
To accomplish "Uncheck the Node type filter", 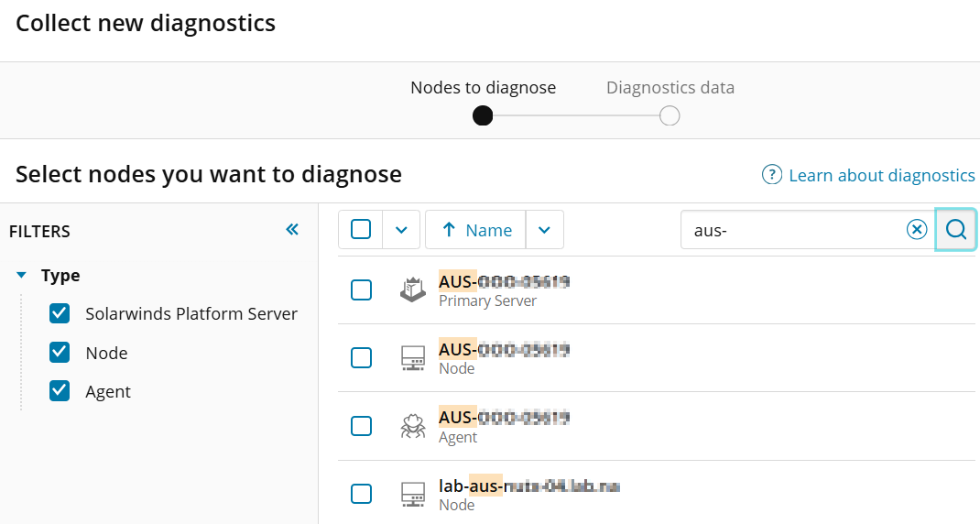I will click(60, 353).
